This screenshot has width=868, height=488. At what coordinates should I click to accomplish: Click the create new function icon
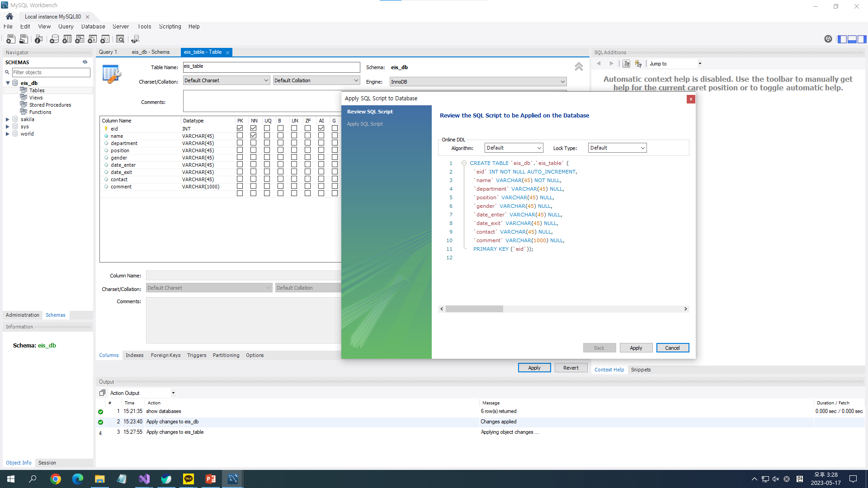[x=105, y=39]
